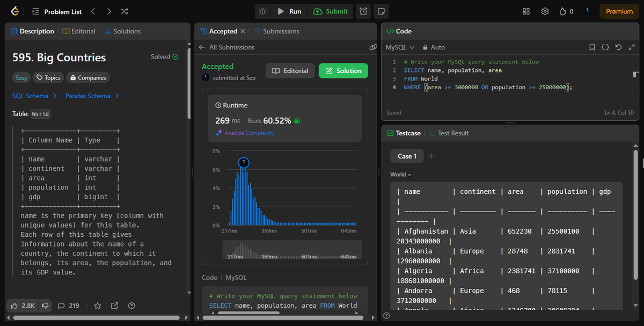Switch to the Editorial tab

pos(79,31)
